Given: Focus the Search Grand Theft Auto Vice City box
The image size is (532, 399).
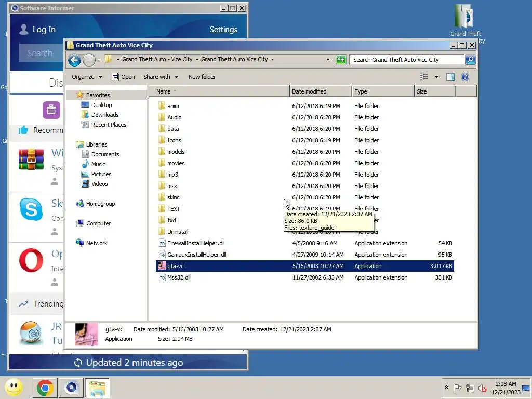Looking at the screenshot, I should [406, 60].
